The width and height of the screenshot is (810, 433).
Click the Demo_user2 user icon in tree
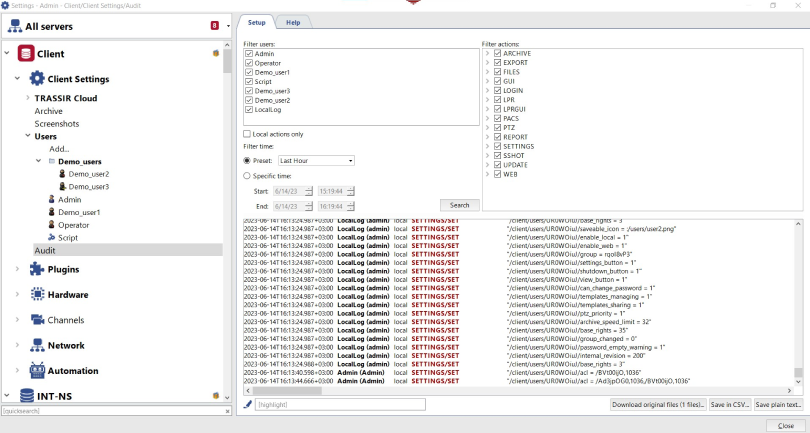coord(63,174)
